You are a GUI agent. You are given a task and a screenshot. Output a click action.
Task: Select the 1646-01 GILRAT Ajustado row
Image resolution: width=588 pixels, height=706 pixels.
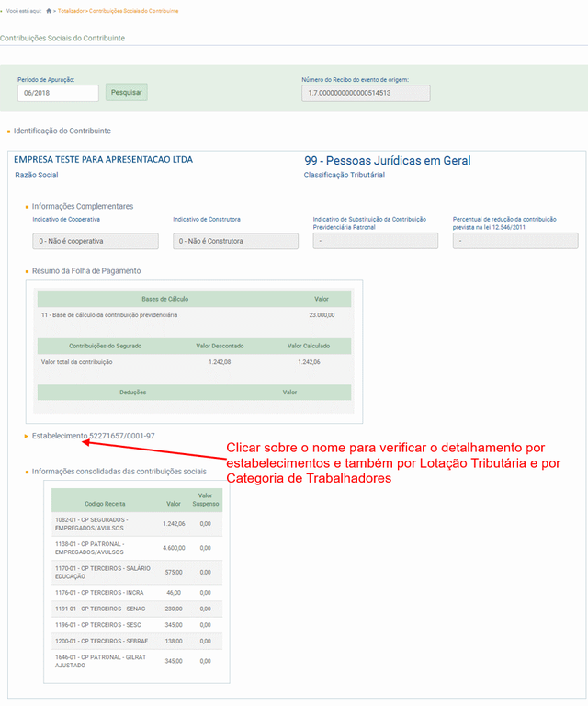coord(135,661)
